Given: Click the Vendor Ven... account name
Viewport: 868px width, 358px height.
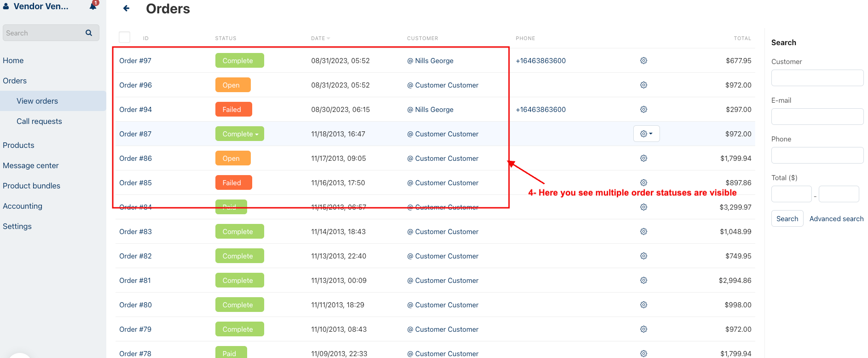Looking at the screenshot, I should point(41,6).
